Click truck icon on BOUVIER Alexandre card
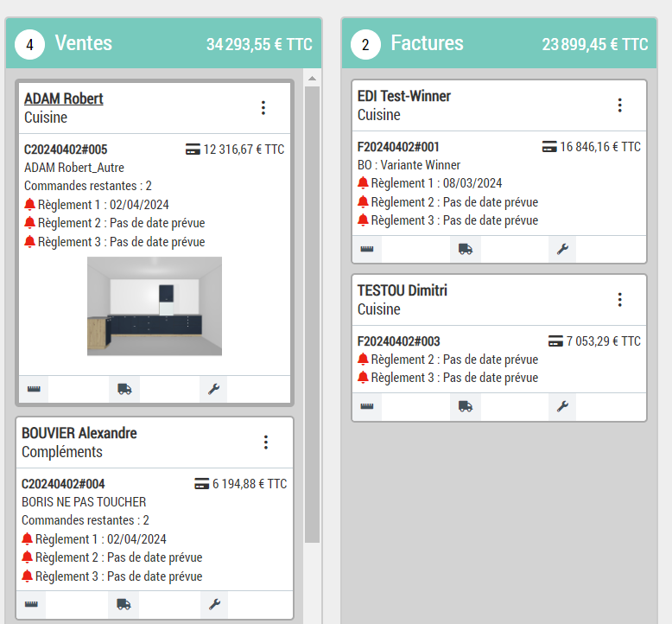The height and width of the screenshot is (624, 672). click(x=124, y=604)
